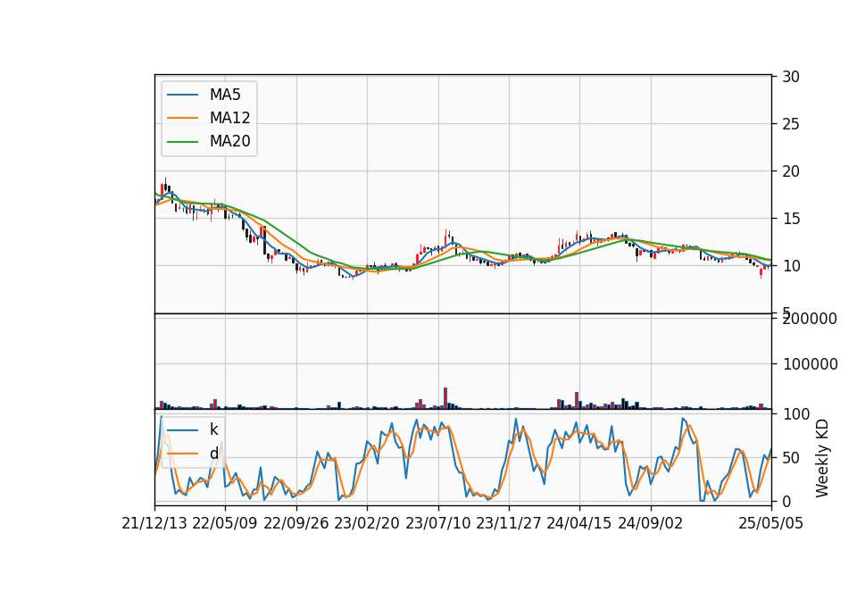
Task: Click the x-axis date 22/09/26
Action: (x=296, y=523)
